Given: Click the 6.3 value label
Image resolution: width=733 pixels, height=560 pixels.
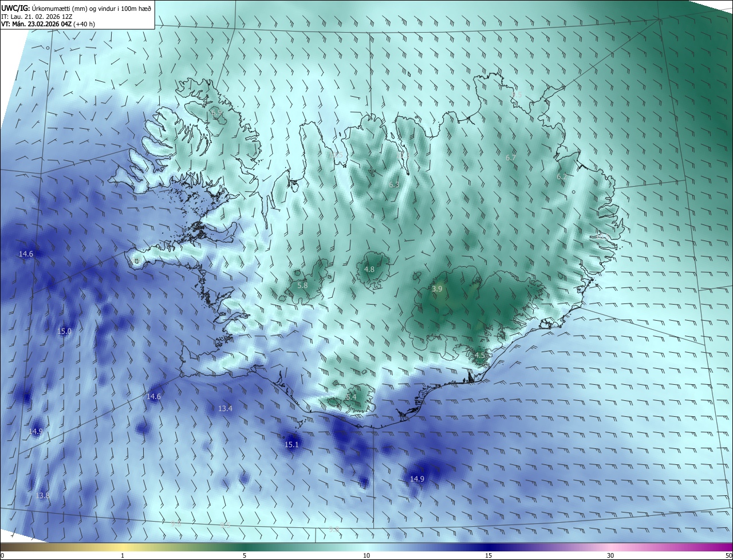Looking at the screenshot, I should click(x=394, y=185).
